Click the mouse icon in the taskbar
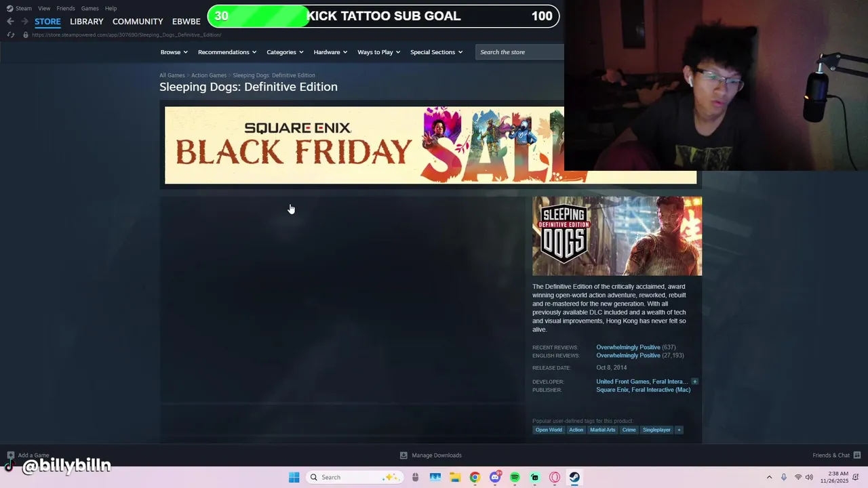 [x=415, y=477]
